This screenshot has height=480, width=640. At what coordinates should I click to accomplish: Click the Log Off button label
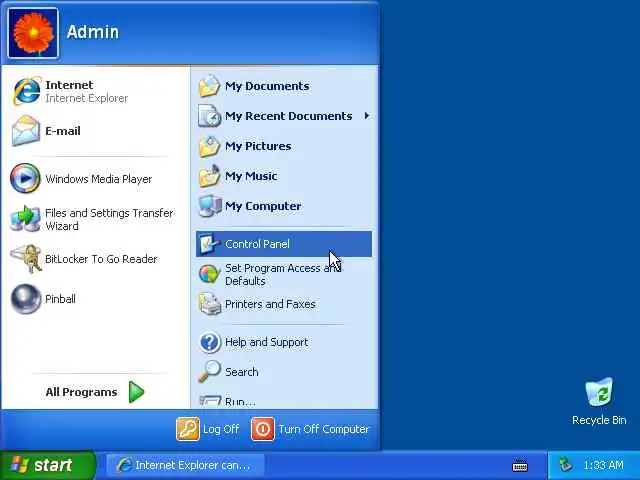click(221, 429)
